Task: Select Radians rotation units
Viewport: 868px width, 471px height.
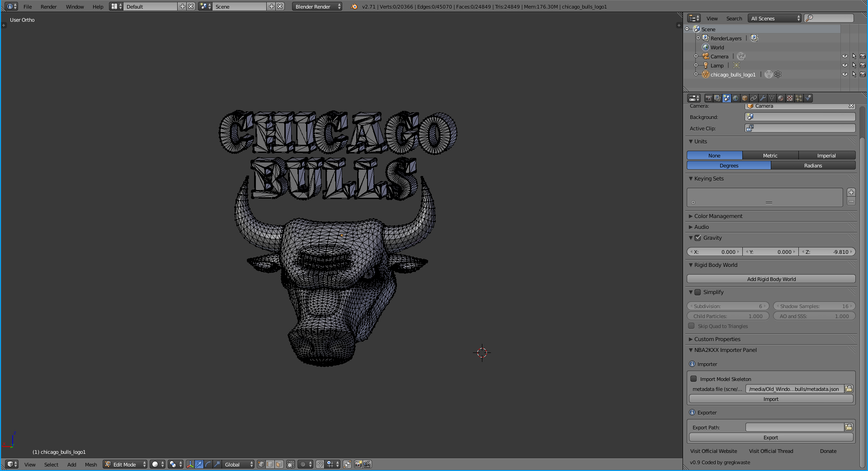Action: pyautogui.click(x=813, y=166)
